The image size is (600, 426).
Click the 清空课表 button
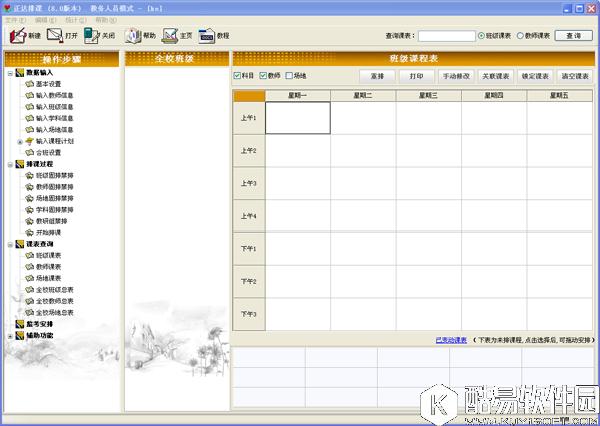coord(575,76)
